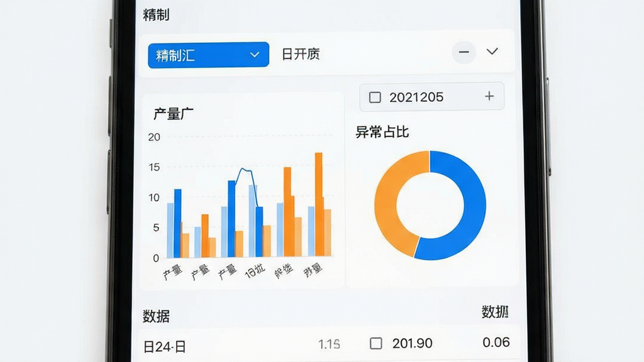Click the 精制 page title
Viewport: 644px width, 362px height.
pos(156,15)
